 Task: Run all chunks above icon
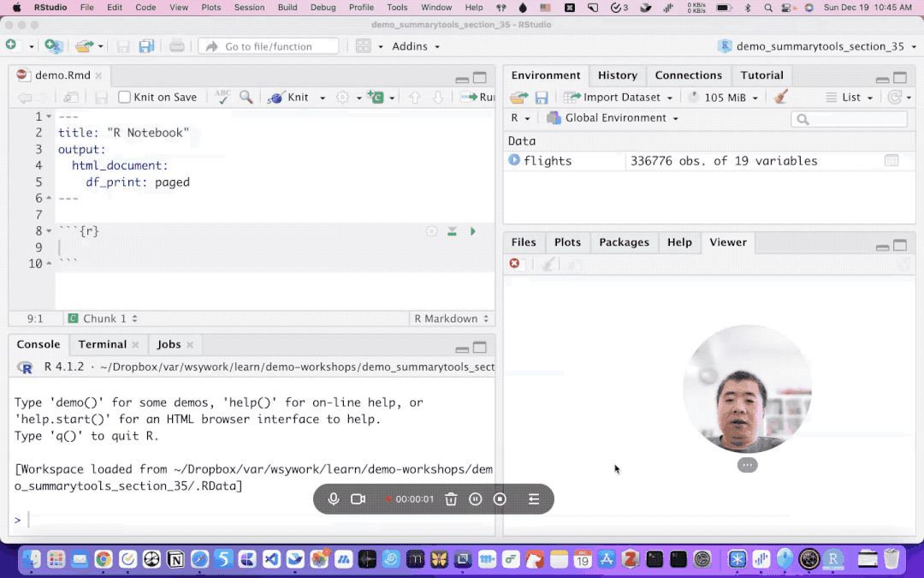coord(452,231)
